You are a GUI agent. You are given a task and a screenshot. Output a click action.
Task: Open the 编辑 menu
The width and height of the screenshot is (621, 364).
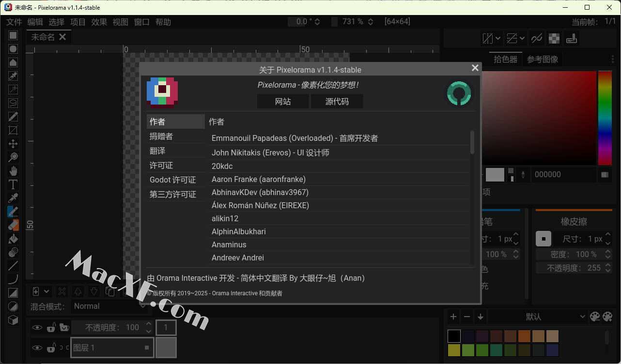point(35,22)
